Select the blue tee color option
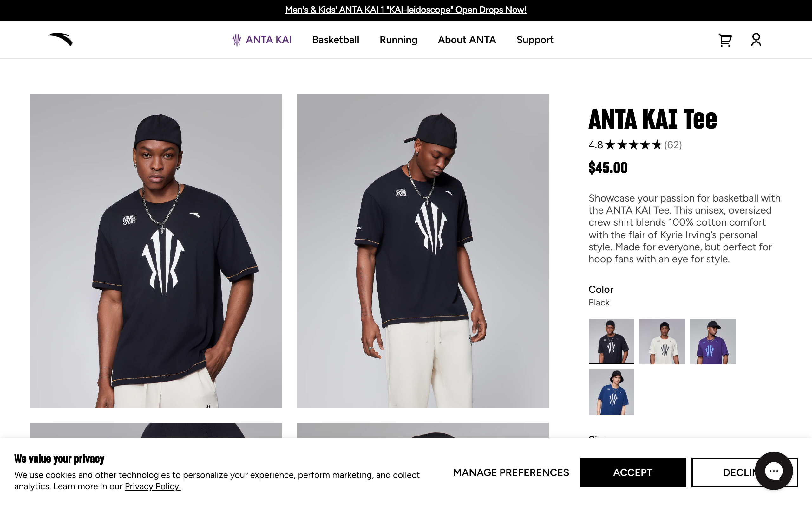The image size is (812, 507). (611, 392)
